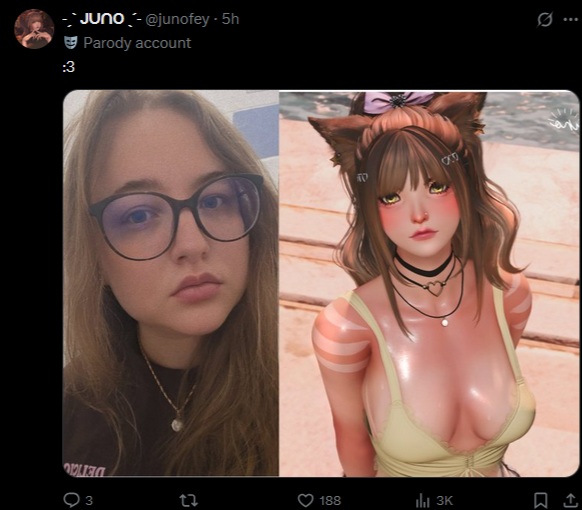Like the post with the heart icon
Screen dimensions: 582x510
point(305,500)
